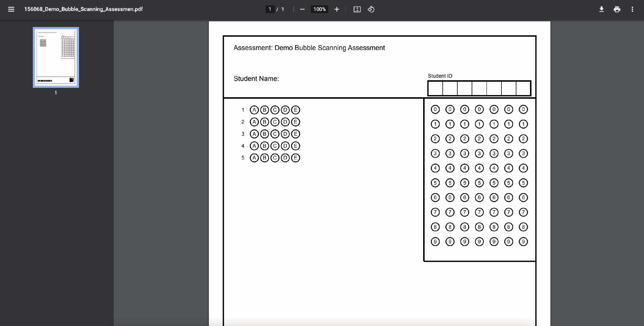Click the fit to page icon

tap(357, 9)
